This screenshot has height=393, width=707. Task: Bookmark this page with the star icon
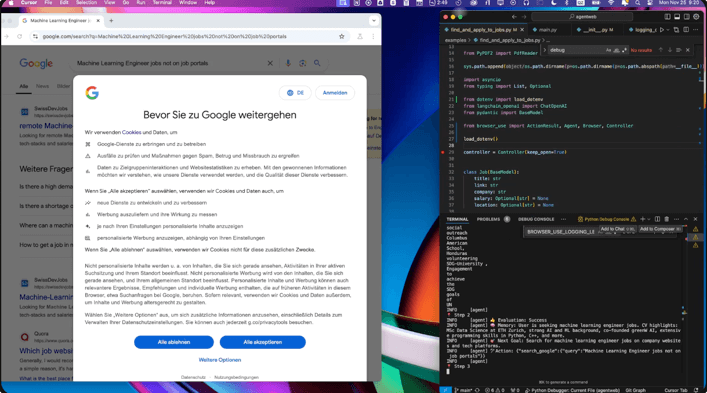tap(341, 37)
